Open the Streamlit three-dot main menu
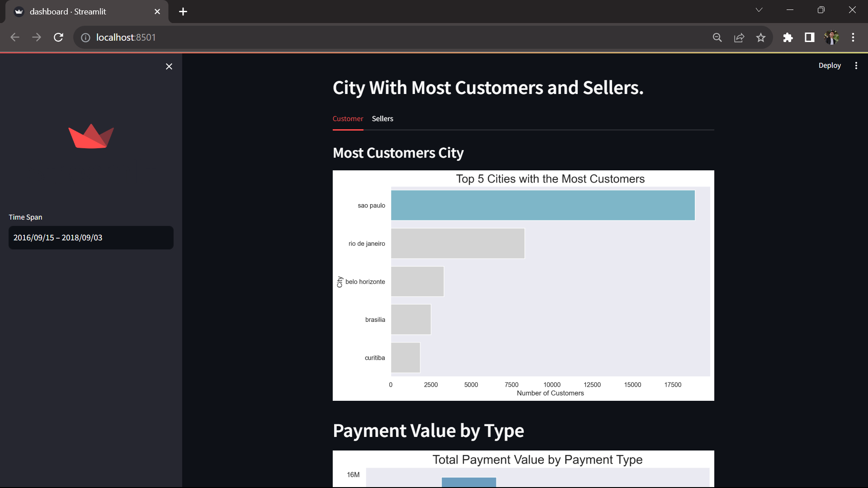The width and height of the screenshot is (868, 488). (856, 66)
